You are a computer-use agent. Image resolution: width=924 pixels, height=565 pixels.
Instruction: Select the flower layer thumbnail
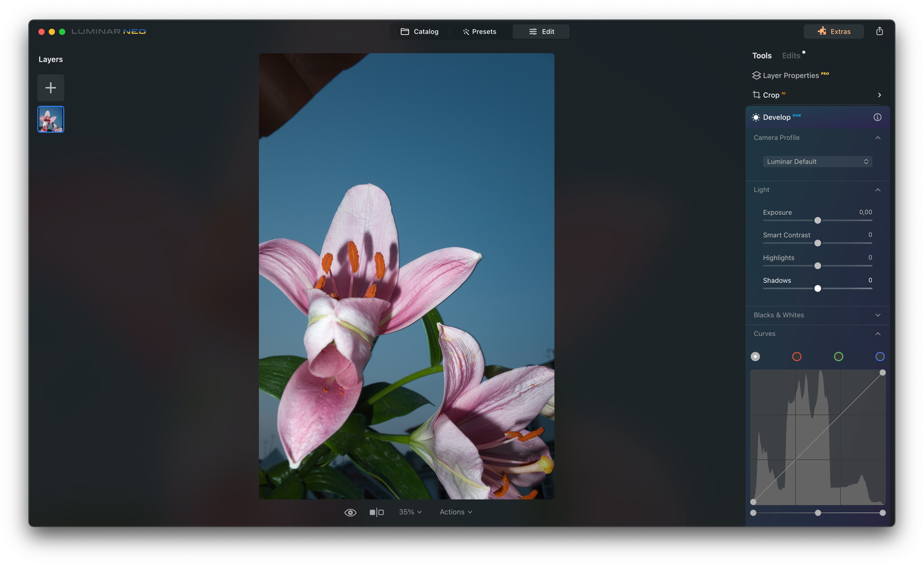coord(51,119)
